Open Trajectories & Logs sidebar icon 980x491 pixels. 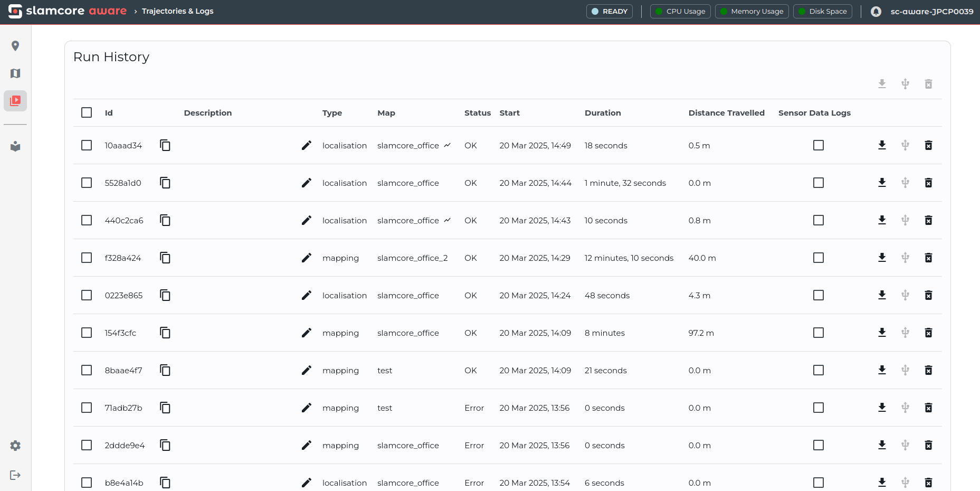[15, 100]
